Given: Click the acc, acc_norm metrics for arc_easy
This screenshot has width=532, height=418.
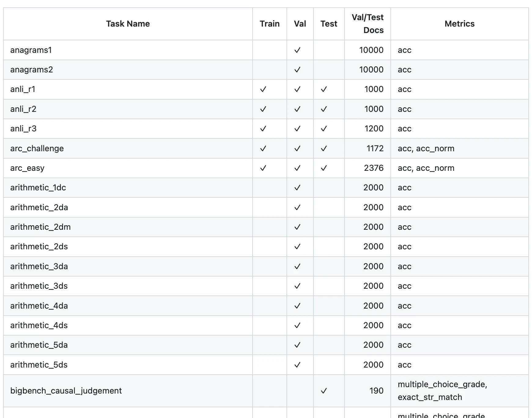Looking at the screenshot, I should (426, 168).
